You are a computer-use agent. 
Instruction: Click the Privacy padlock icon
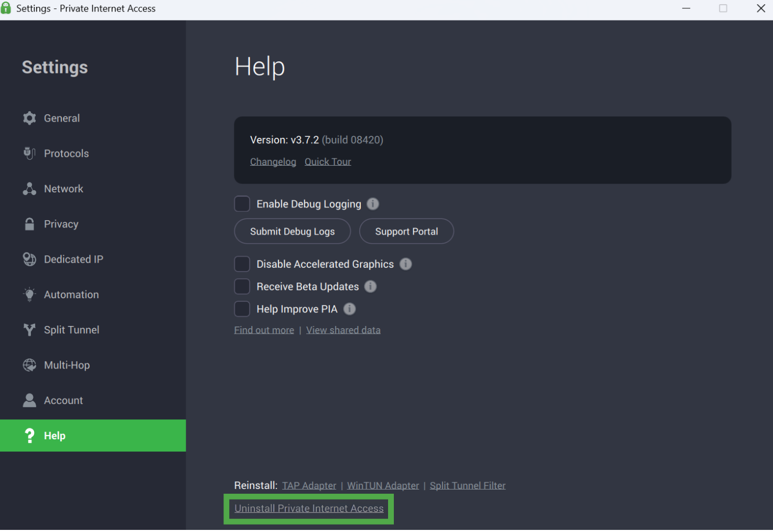(29, 224)
